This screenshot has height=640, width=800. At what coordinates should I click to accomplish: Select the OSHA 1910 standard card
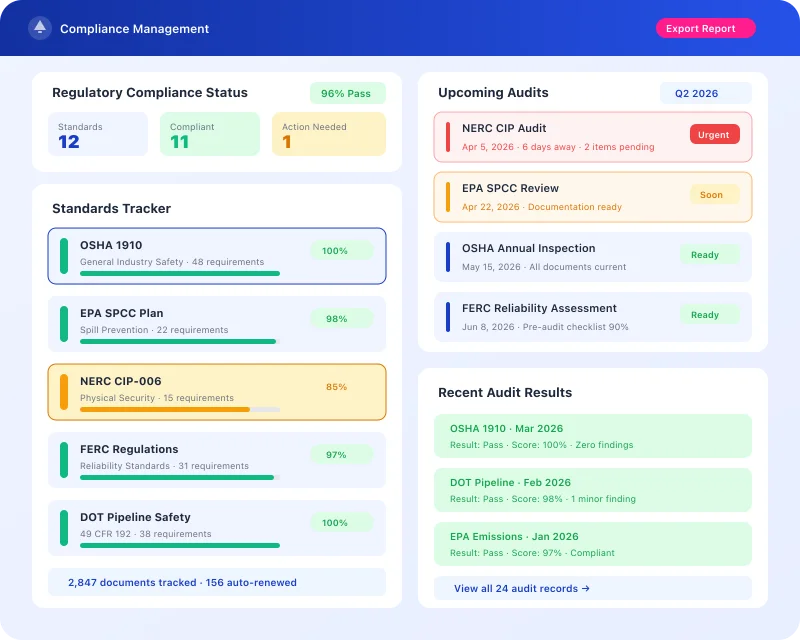216,257
